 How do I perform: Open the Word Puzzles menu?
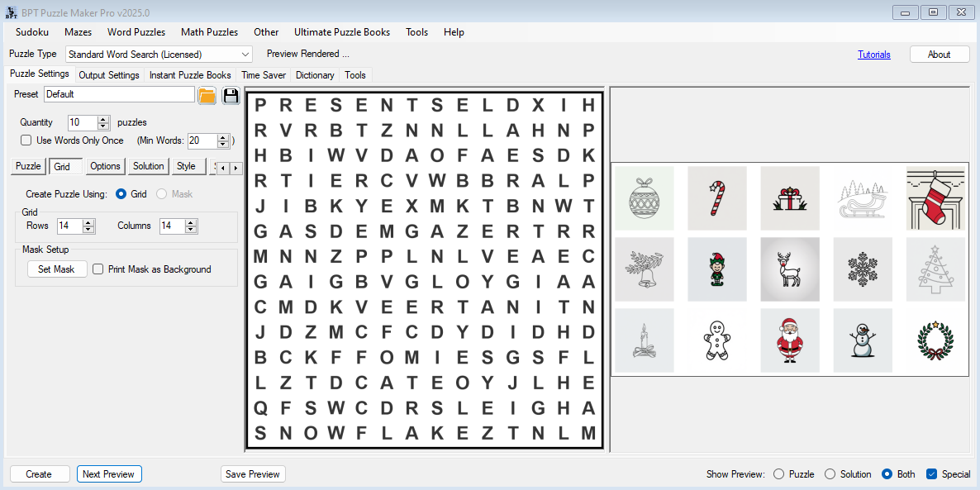(136, 32)
